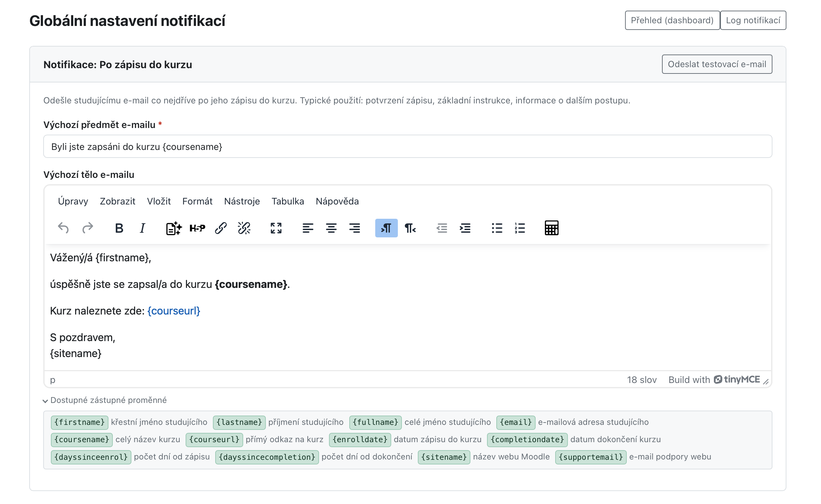Image resolution: width=821 pixels, height=504 pixels.
Task: Insert a numbered list
Action: click(520, 228)
